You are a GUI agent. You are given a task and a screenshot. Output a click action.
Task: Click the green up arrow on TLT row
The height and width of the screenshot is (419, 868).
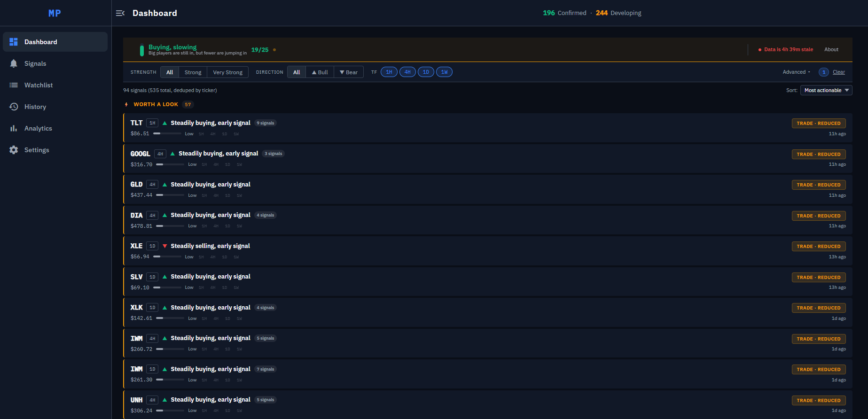[x=164, y=123]
